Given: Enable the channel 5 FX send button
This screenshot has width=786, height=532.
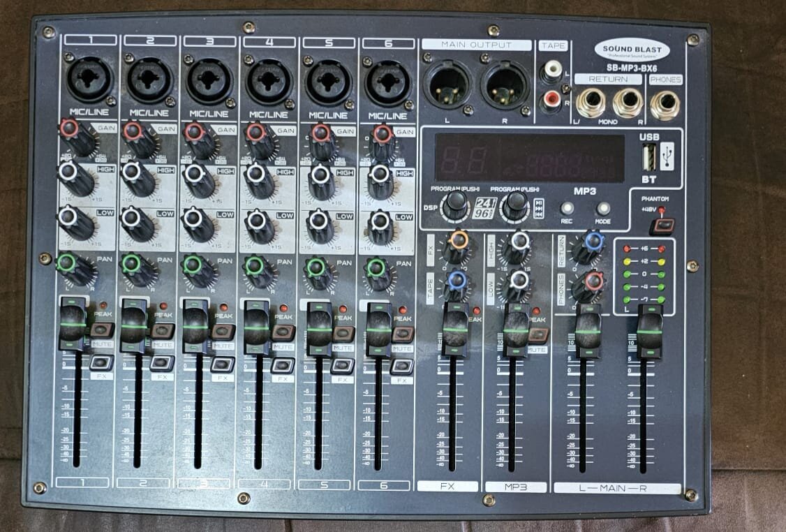Looking at the screenshot, I should (x=342, y=366).
